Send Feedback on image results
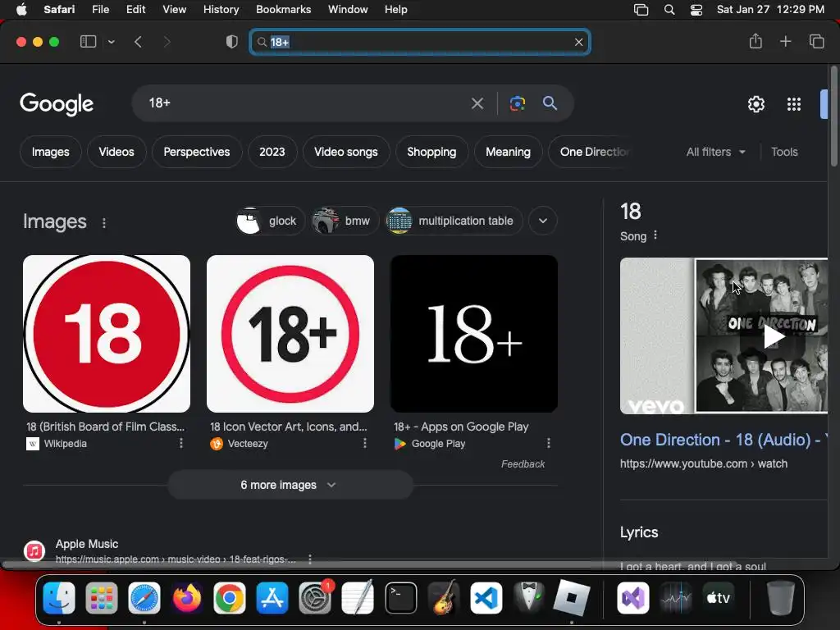This screenshot has height=630, width=840. [x=523, y=464]
